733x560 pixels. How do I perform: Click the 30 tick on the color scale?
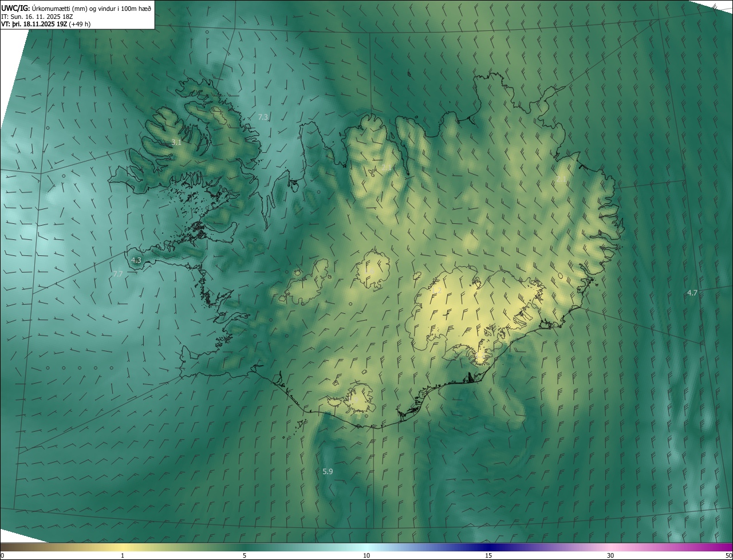[610, 555]
